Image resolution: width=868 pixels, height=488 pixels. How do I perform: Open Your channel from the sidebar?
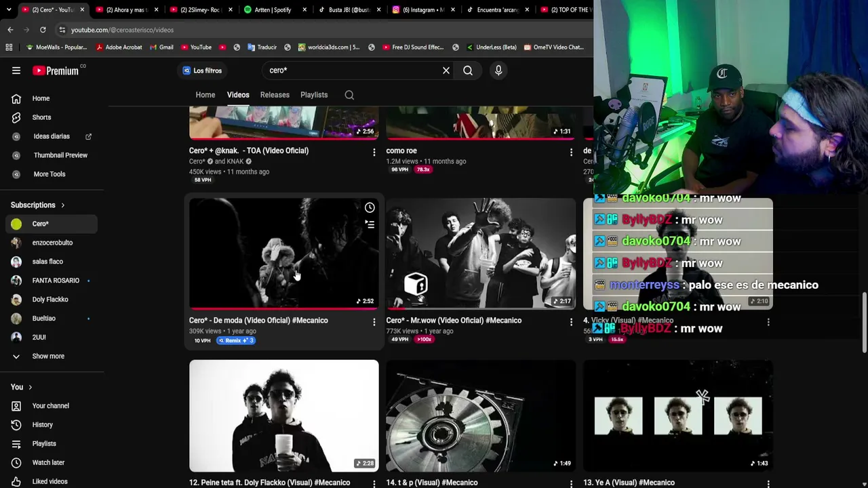click(52, 406)
